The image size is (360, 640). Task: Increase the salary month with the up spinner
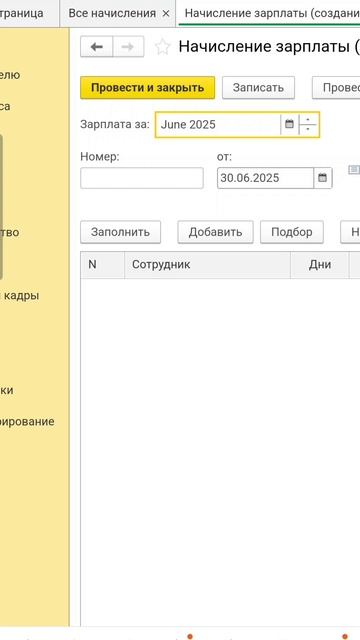[309, 120]
